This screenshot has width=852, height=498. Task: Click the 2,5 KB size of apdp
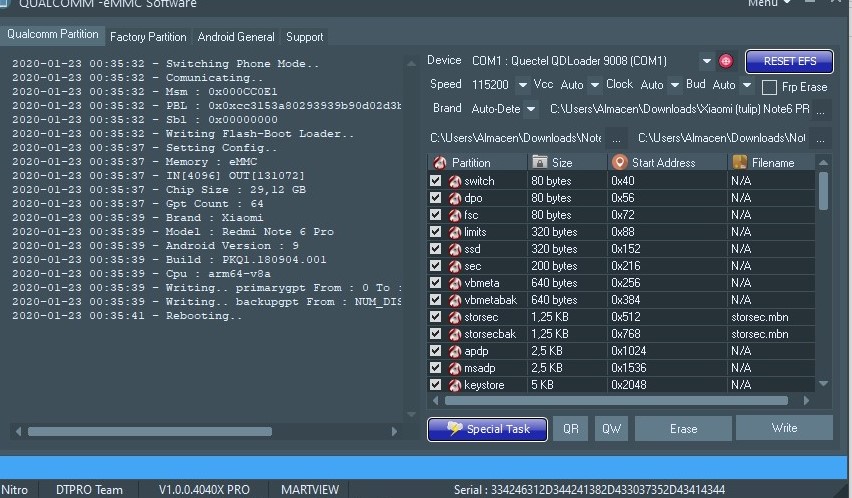(x=547, y=351)
